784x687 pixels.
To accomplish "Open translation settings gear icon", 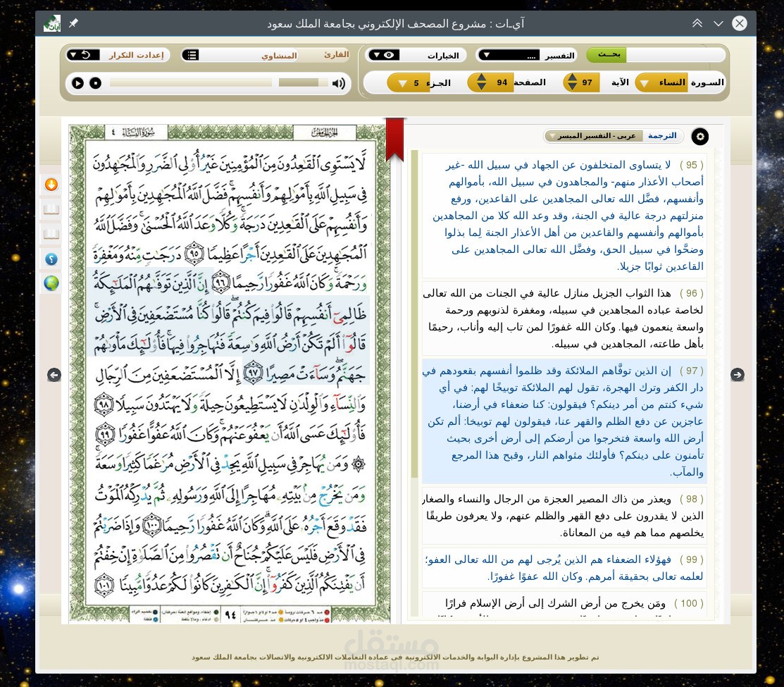I will pos(700,137).
